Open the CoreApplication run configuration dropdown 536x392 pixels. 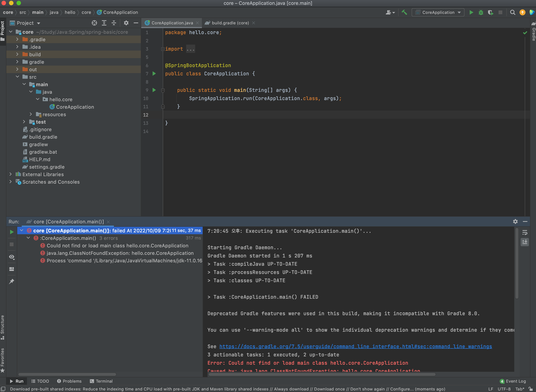coord(438,12)
